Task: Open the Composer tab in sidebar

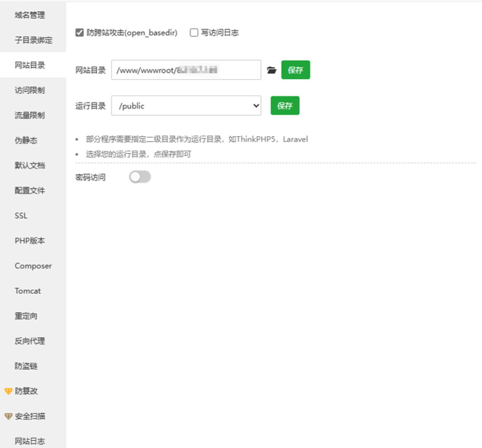Action: [33, 266]
